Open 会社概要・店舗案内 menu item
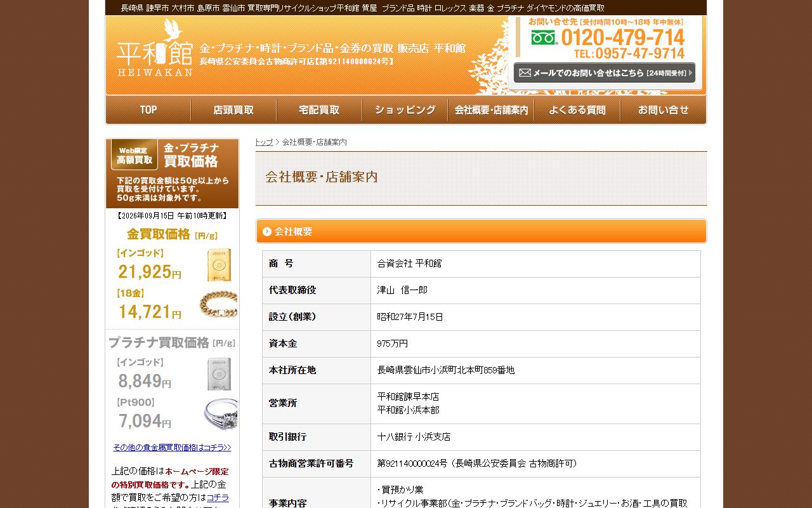The width and height of the screenshot is (812, 508). [x=491, y=110]
